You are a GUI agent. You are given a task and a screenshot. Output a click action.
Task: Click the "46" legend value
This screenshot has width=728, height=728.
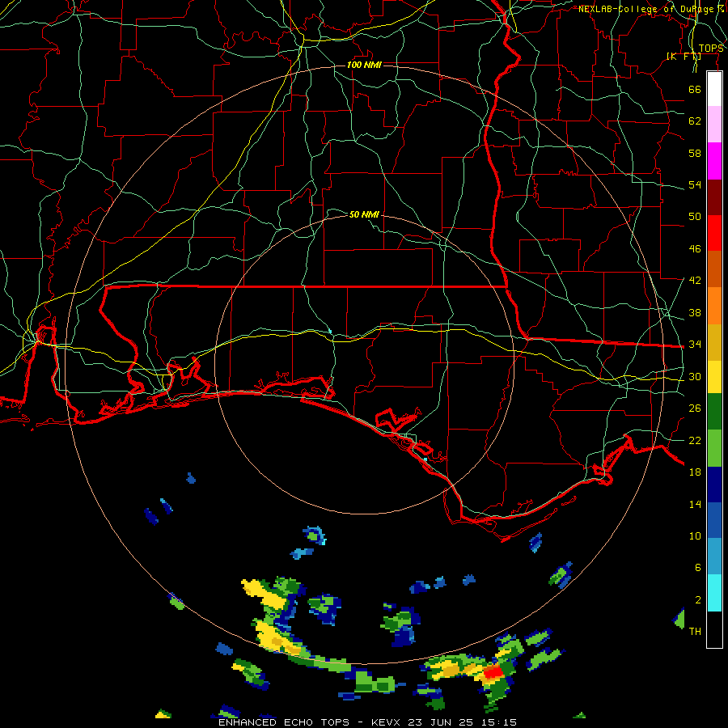pos(695,249)
